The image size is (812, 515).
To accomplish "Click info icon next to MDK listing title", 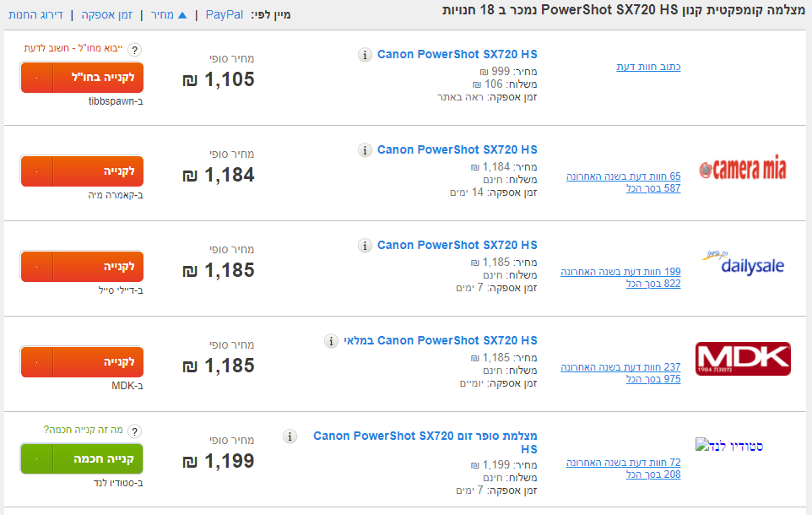I will pos(332,341).
